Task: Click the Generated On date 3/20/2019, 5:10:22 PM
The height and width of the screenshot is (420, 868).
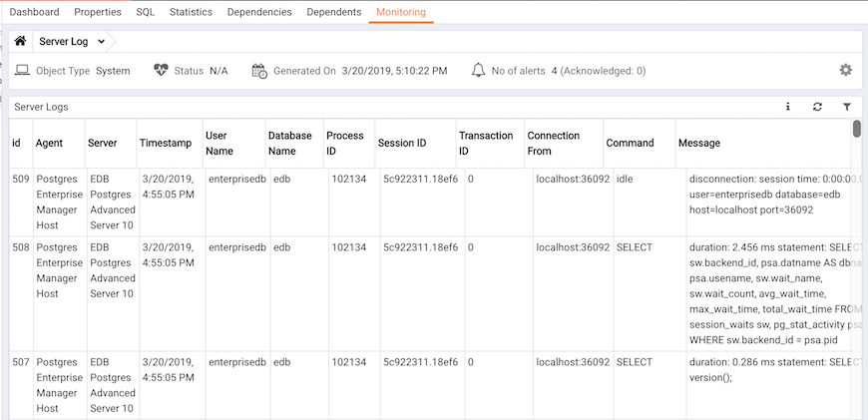Action: coord(395,71)
